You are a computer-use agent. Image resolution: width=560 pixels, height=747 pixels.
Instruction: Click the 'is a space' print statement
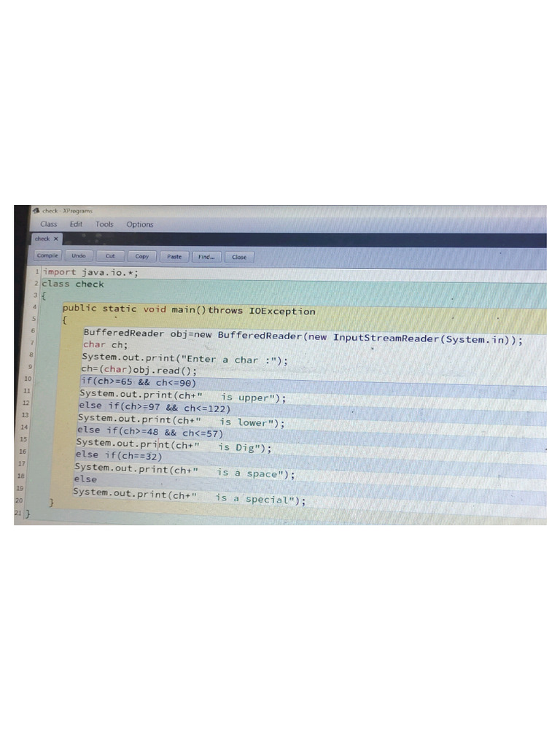pyautogui.click(x=184, y=471)
